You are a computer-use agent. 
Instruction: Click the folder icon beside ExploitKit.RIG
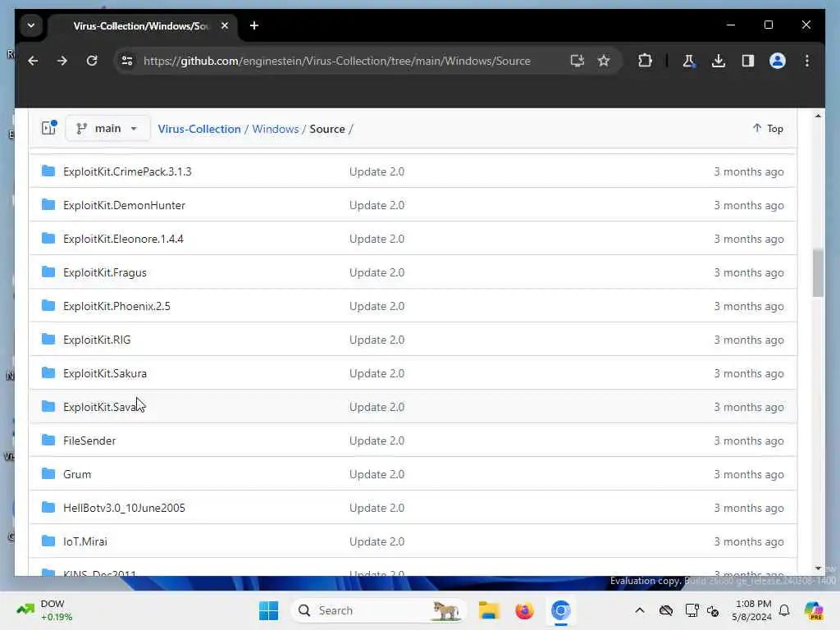pyautogui.click(x=48, y=339)
